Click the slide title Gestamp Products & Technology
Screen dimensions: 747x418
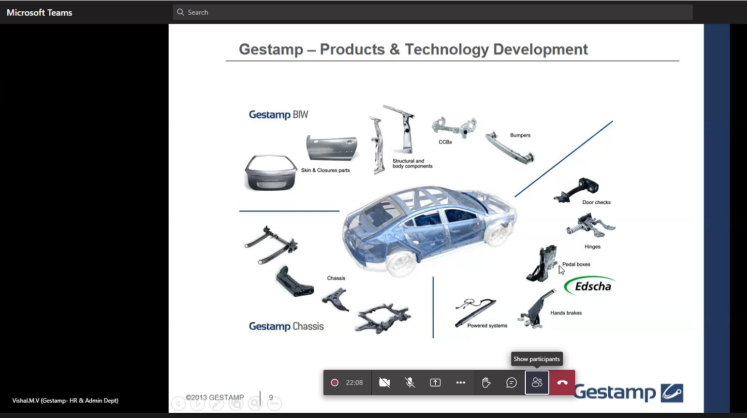[x=413, y=49]
